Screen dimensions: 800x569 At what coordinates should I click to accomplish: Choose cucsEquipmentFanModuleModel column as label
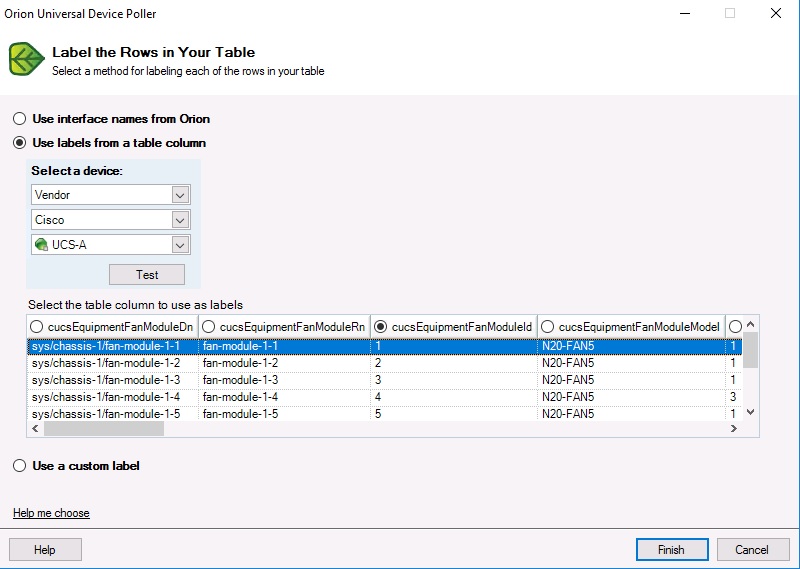click(x=547, y=327)
